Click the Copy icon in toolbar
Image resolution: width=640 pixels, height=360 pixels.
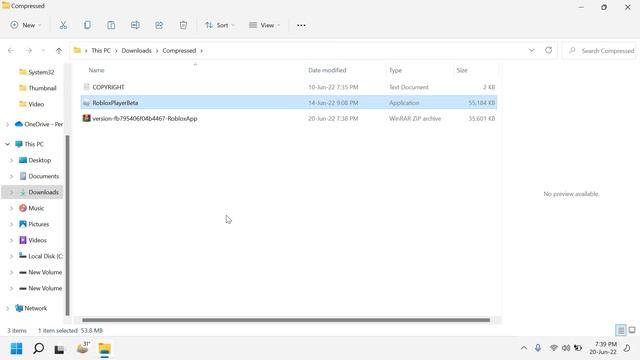(x=87, y=25)
